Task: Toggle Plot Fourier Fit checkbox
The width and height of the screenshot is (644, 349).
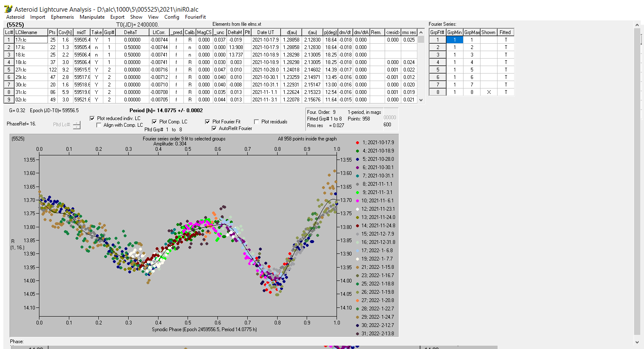Action: pyautogui.click(x=207, y=122)
